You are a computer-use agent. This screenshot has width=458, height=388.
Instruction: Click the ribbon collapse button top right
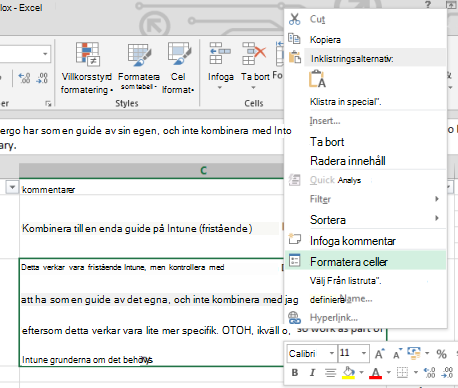pos(452,5)
